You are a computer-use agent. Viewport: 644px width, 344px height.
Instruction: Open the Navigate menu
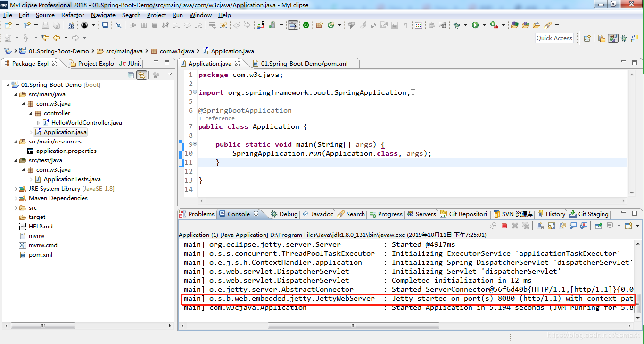pyautogui.click(x=103, y=15)
